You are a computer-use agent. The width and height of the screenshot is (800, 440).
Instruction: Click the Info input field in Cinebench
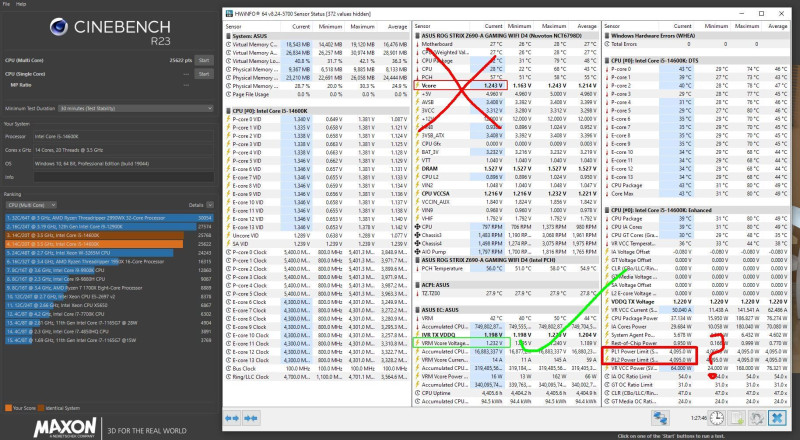(x=124, y=177)
